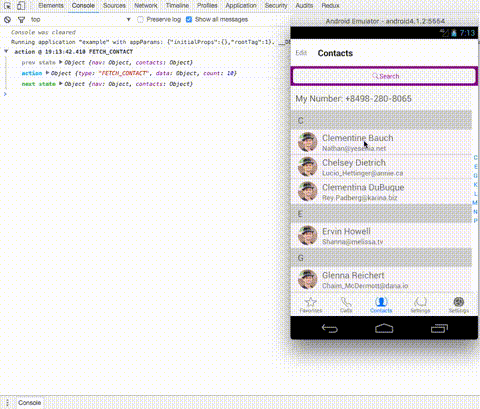Select the Console tab
Image resolution: width=480 pixels, height=409 pixels.
point(83,6)
